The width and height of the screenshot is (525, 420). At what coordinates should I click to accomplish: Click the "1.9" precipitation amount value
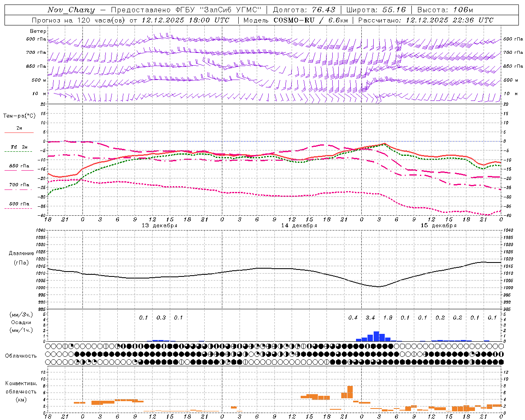click(x=388, y=318)
